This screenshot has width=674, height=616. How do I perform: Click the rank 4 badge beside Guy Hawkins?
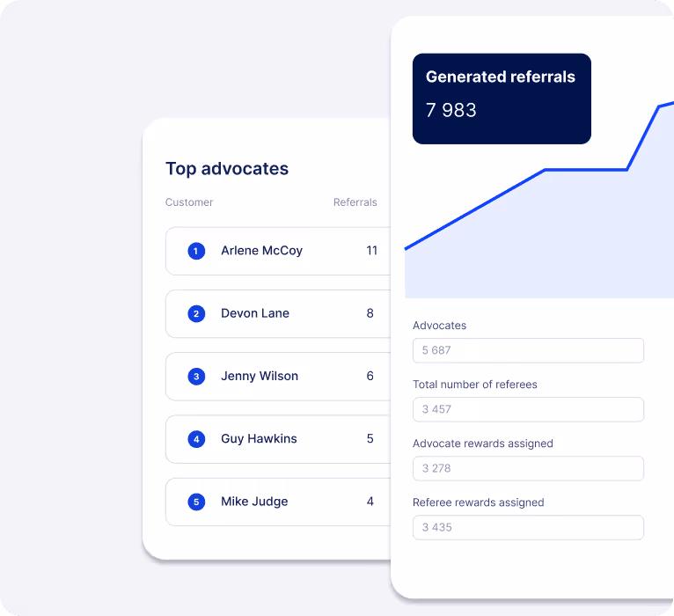pyautogui.click(x=196, y=439)
